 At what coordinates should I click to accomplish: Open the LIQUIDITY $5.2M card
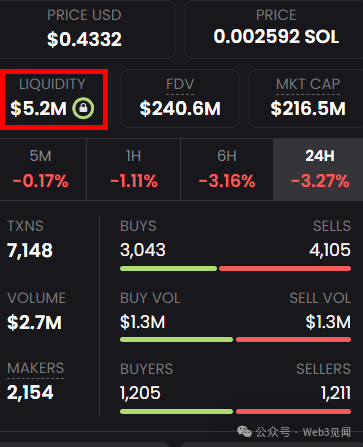click(54, 99)
